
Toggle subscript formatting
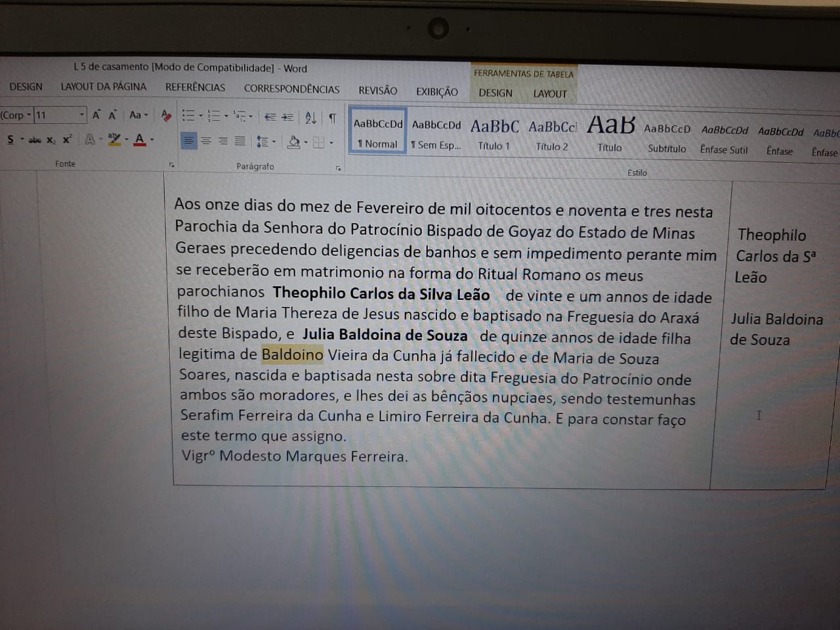coord(51,140)
